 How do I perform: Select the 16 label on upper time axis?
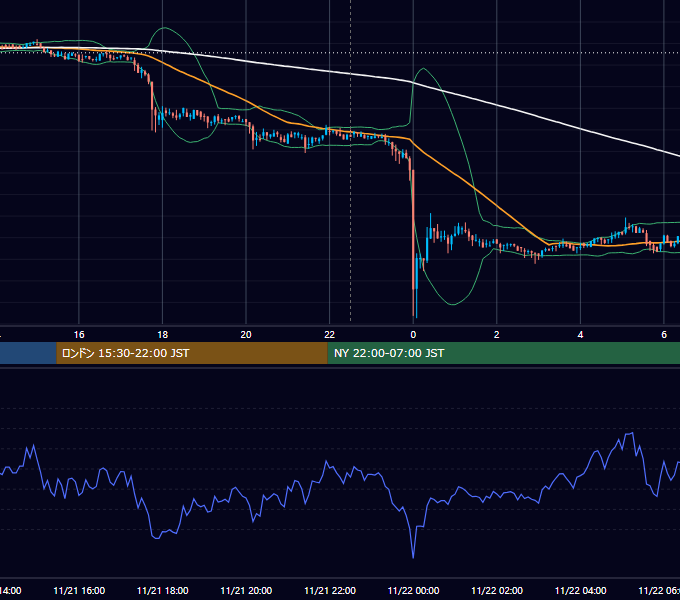tap(79, 335)
